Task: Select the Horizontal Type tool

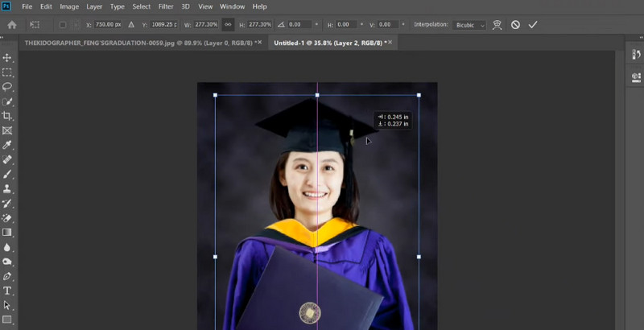Action: tap(7, 291)
